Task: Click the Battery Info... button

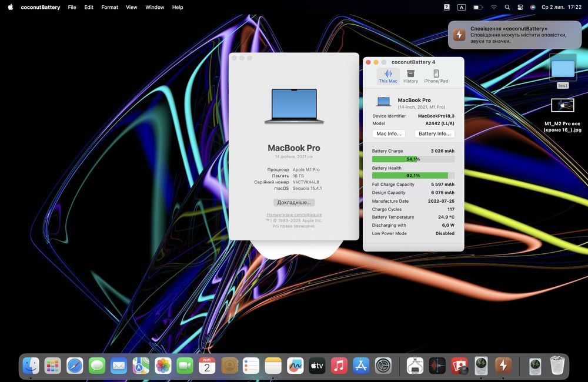Action: 435,134
